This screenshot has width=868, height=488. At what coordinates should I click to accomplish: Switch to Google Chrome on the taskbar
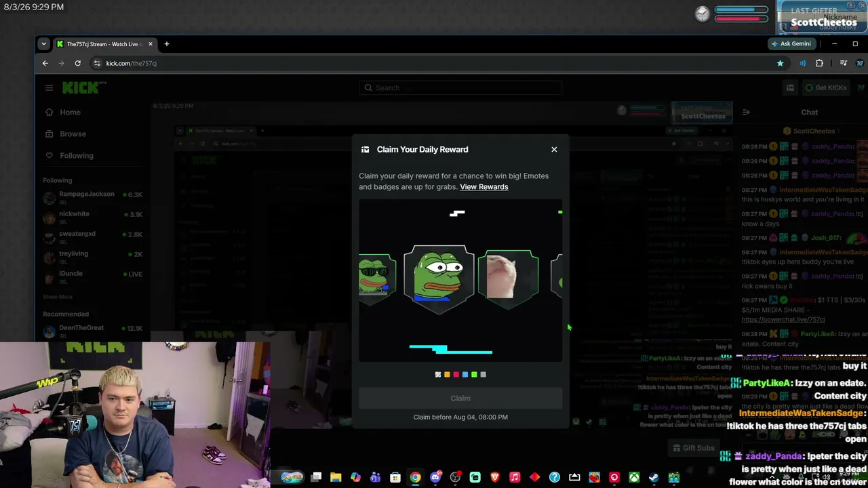click(x=415, y=477)
